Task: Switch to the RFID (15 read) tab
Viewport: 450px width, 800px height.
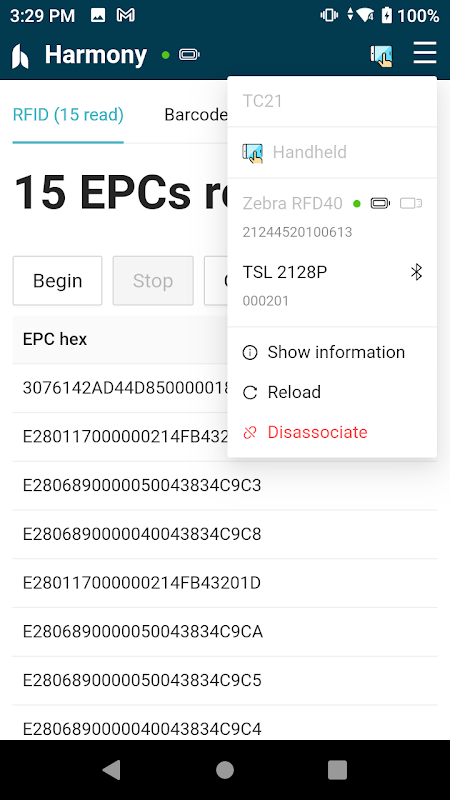Action: coord(68,115)
